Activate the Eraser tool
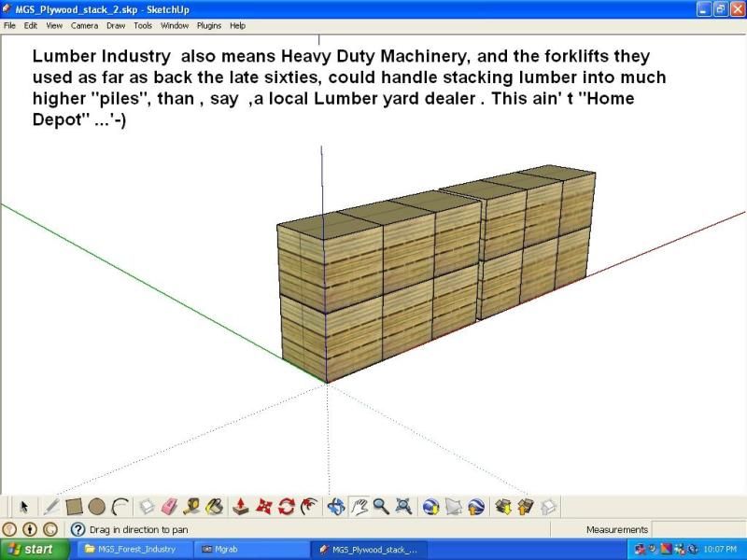This screenshot has width=747, height=560. (x=169, y=507)
